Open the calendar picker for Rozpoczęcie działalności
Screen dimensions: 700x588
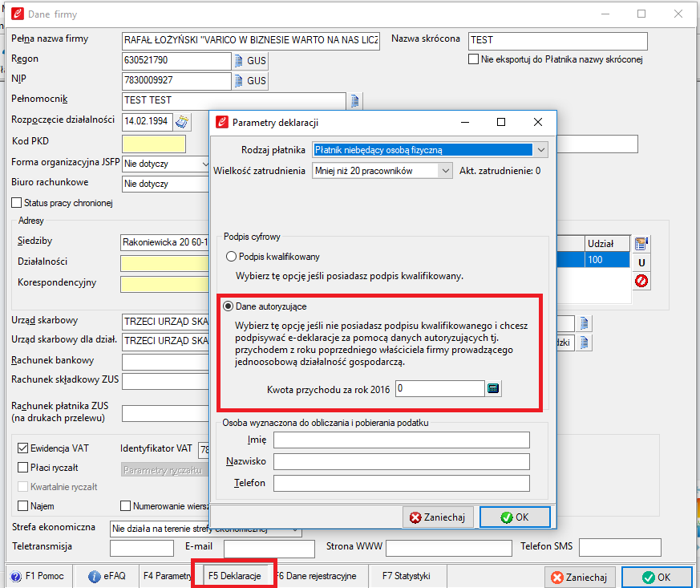pos(183,122)
